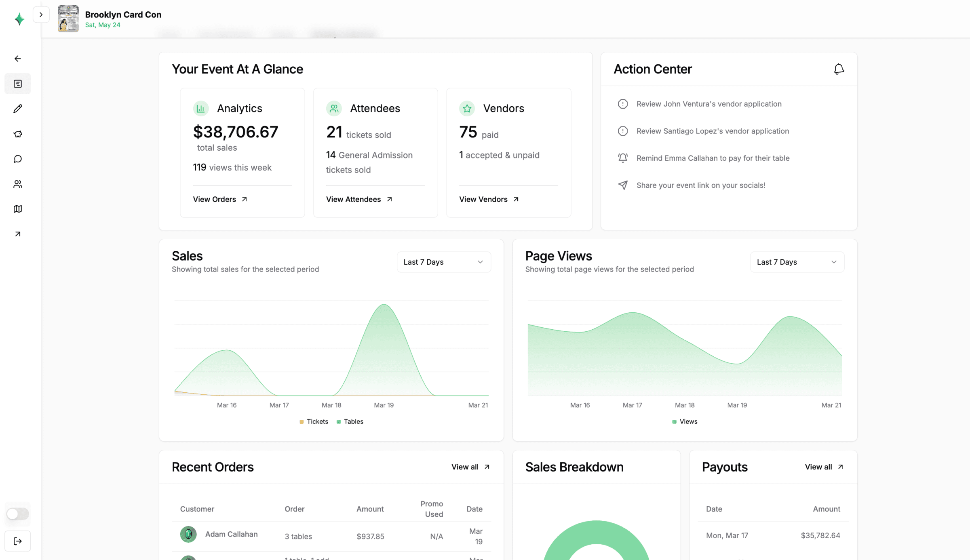This screenshot has width=970, height=560.
Task: Collapse the sidebar with the chevron button
Action: point(41,15)
